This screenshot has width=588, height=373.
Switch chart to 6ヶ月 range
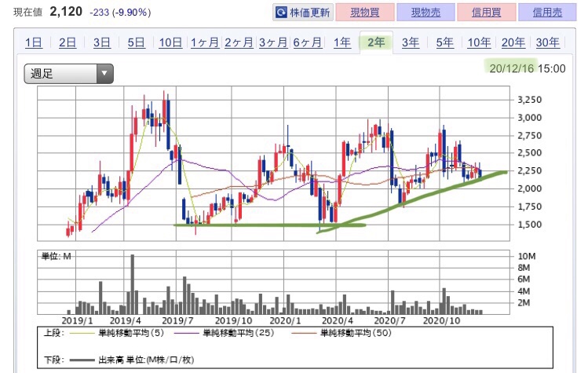(x=308, y=42)
